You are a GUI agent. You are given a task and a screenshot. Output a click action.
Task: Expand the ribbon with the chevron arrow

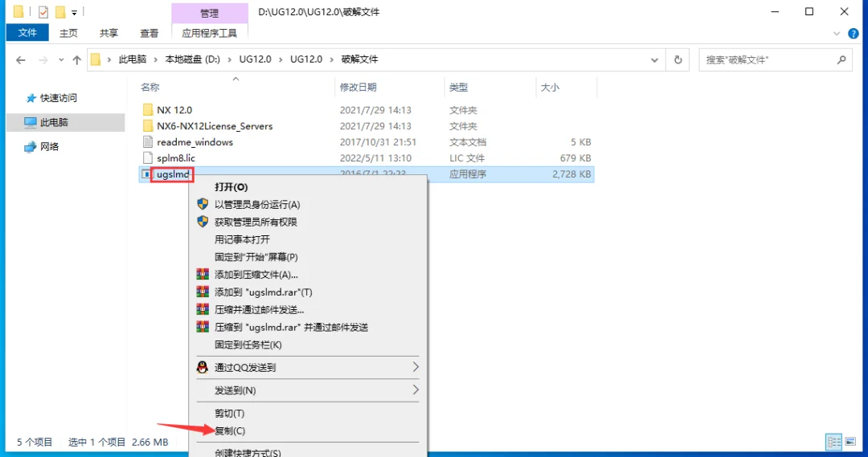pos(837,34)
